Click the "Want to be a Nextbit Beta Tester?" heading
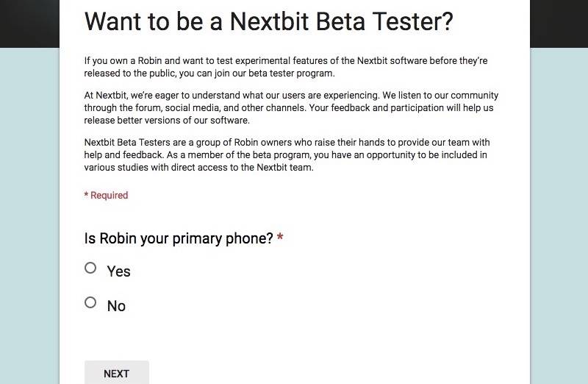 point(268,22)
